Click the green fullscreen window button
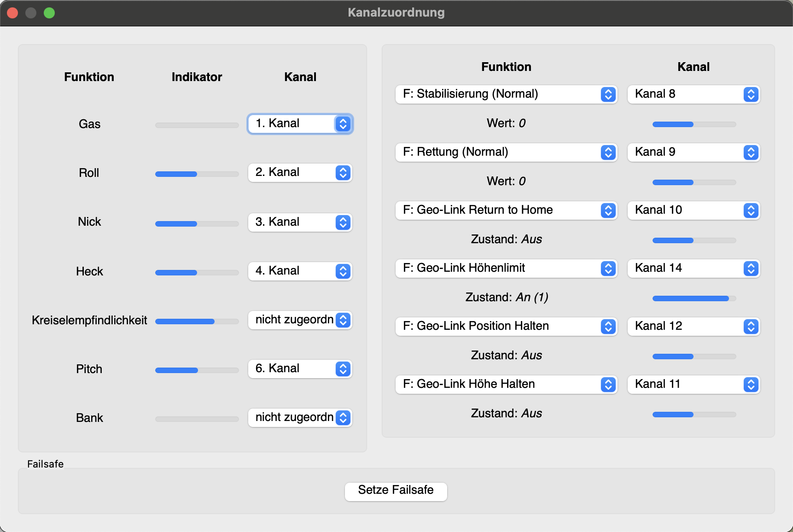The height and width of the screenshot is (532, 793). pyautogui.click(x=49, y=13)
